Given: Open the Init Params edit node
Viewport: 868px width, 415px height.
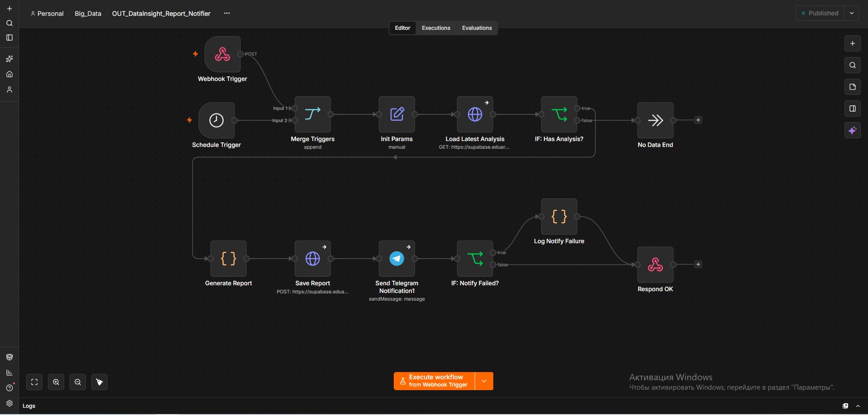Looking at the screenshot, I should pos(397,114).
